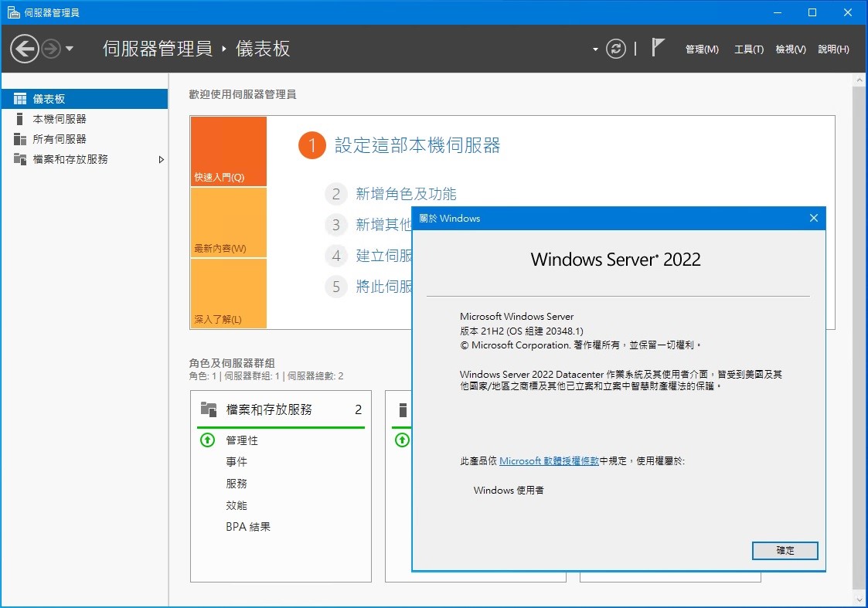Click the back navigation arrow
The image size is (868, 608).
tap(25, 49)
